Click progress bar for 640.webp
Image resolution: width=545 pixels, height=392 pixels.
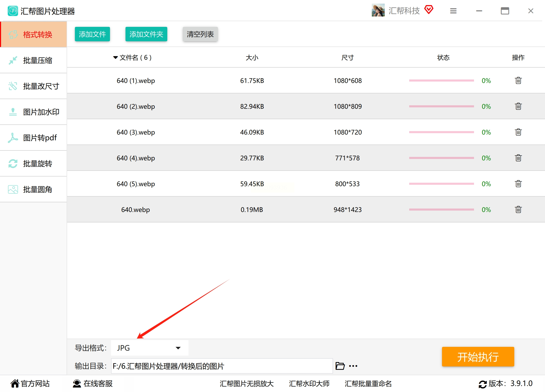[x=441, y=210]
